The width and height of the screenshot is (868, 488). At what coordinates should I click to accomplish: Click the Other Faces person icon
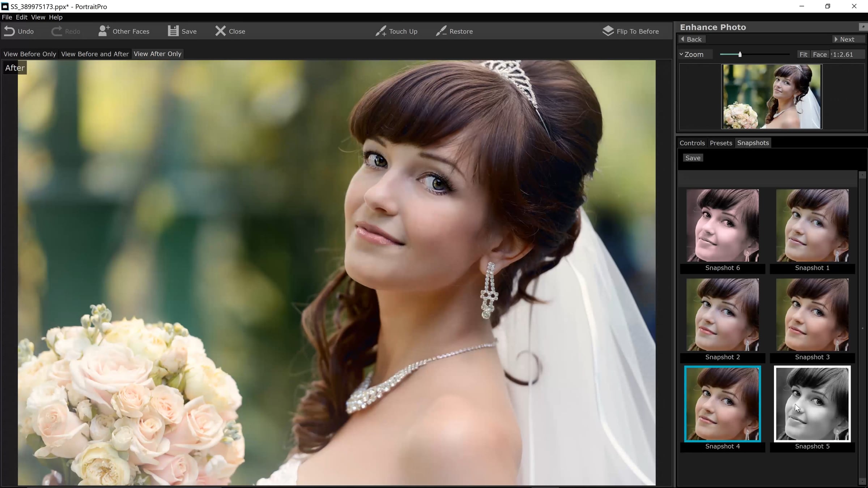tap(104, 31)
